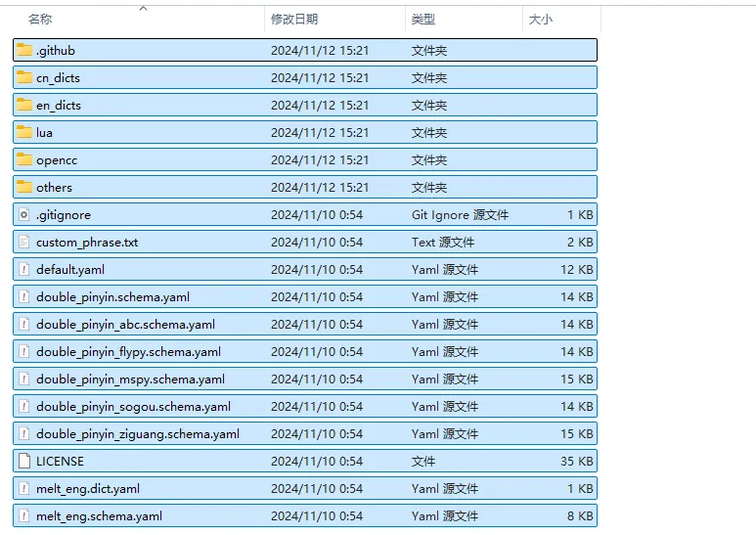Click the modified date of LICENSE file
The image size is (756, 535).
tap(316, 462)
